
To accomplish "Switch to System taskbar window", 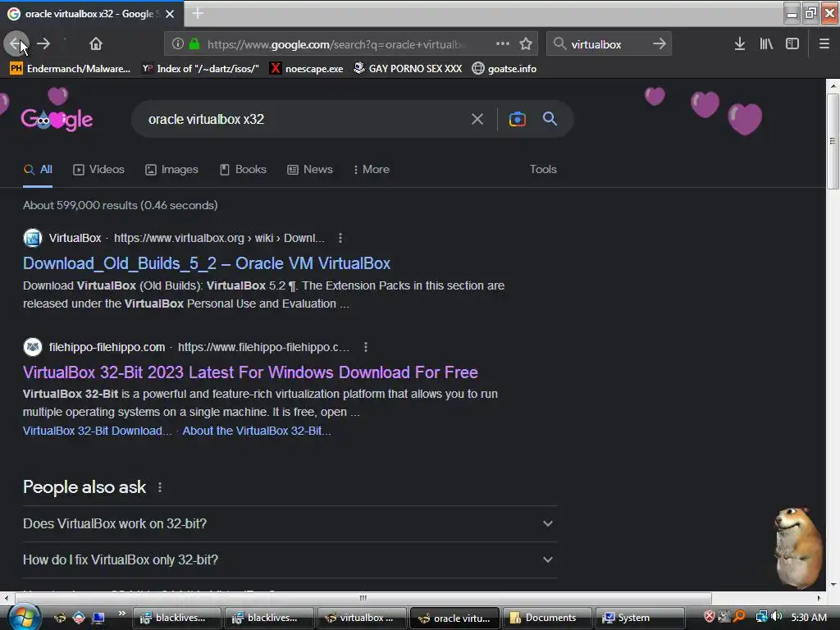I will click(x=639, y=618).
